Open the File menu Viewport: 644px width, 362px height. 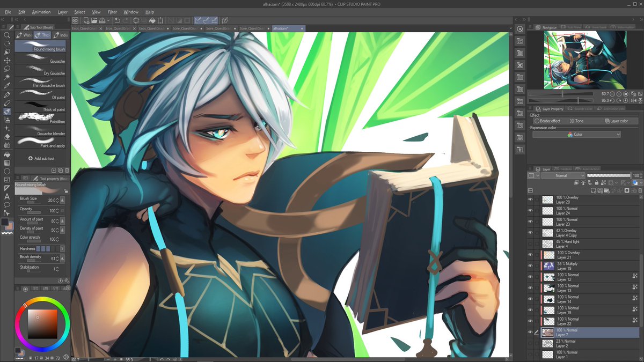click(8, 12)
